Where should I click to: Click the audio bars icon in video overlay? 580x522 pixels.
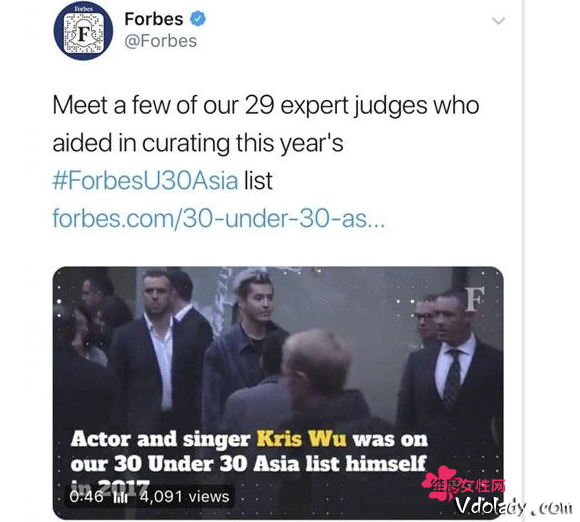click(x=120, y=497)
